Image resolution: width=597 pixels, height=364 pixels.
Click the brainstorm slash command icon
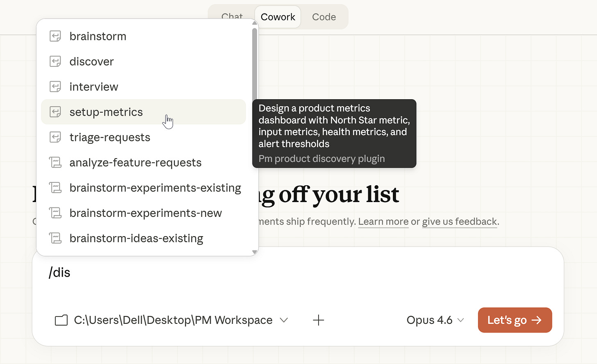tap(55, 36)
